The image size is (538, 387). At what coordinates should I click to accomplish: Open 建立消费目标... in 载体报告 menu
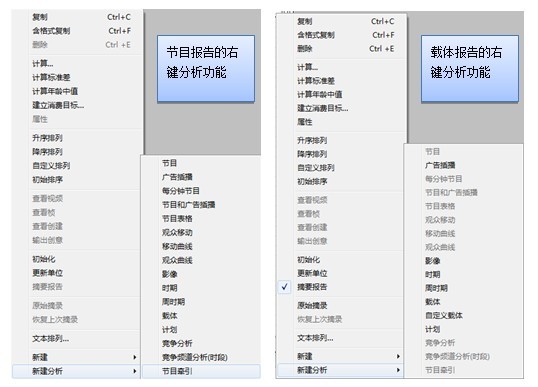pyautogui.click(x=323, y=108)
